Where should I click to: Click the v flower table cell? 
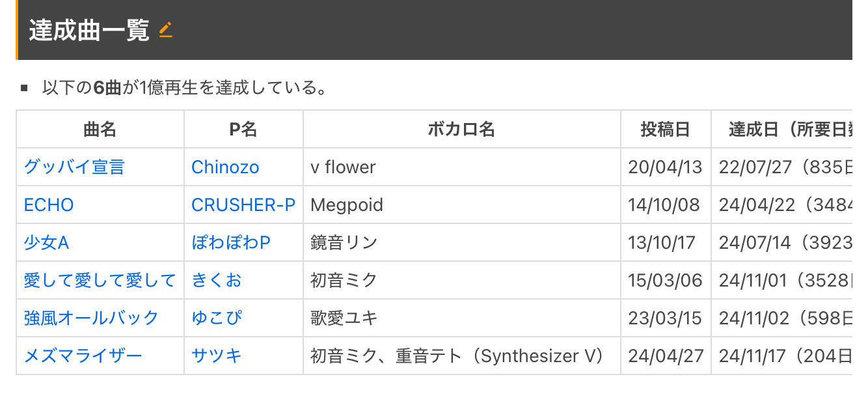[x=462, y=167]
